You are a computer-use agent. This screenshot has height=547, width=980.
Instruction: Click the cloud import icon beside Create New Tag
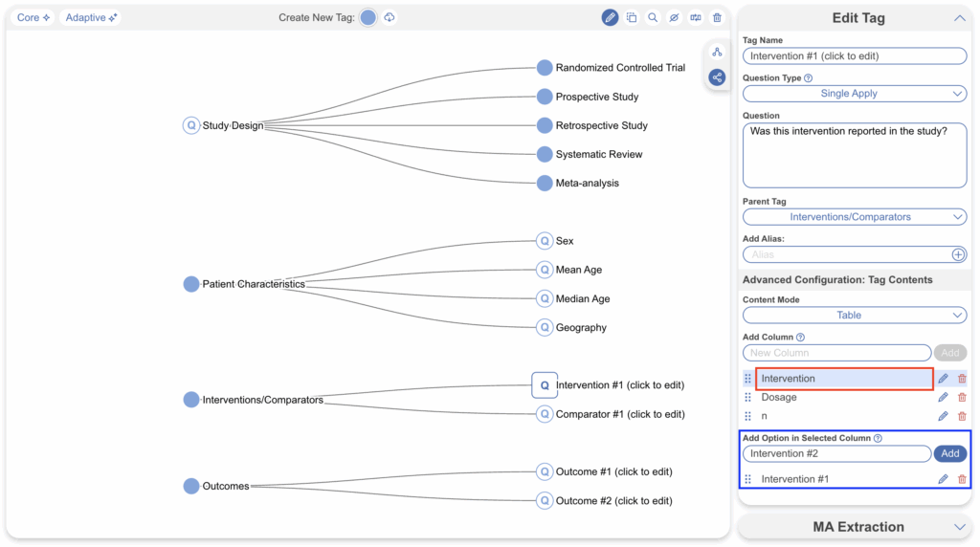coord(390,17)
